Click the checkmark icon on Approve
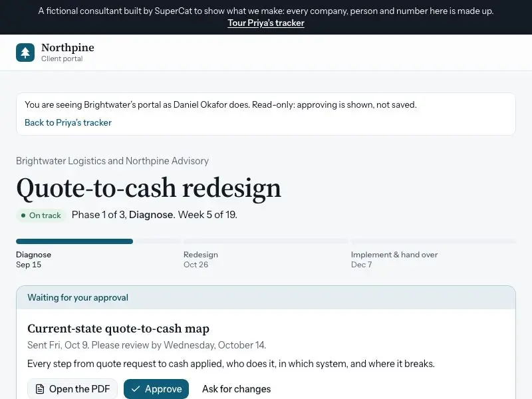This screenshot has height=399, width=532. tap(136, 389)
